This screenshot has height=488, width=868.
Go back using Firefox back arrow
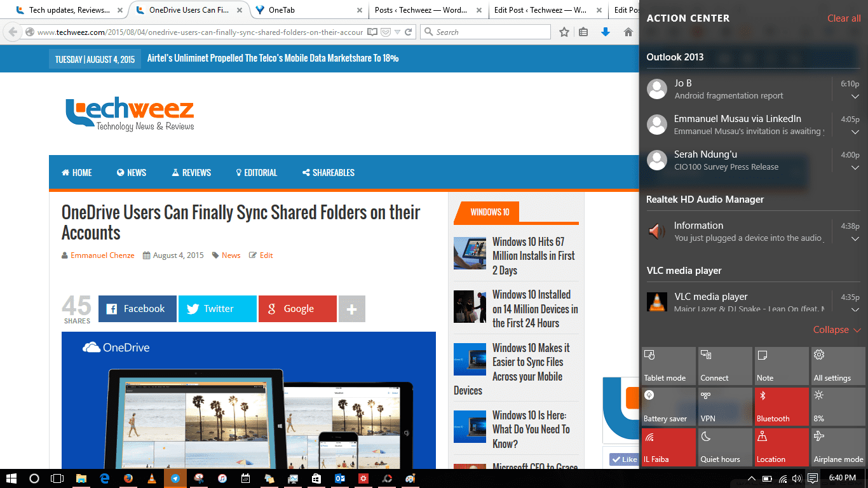click(13, 32)
